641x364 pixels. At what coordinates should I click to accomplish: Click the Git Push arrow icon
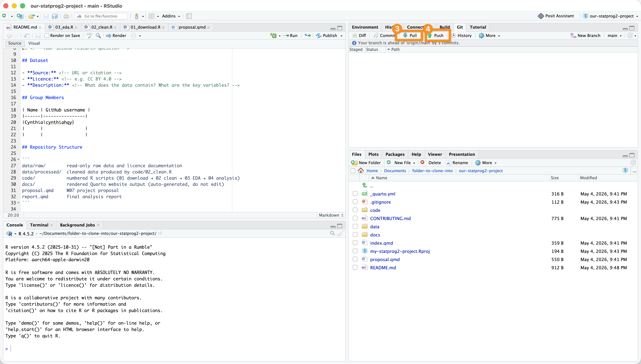tap(430, 36)
